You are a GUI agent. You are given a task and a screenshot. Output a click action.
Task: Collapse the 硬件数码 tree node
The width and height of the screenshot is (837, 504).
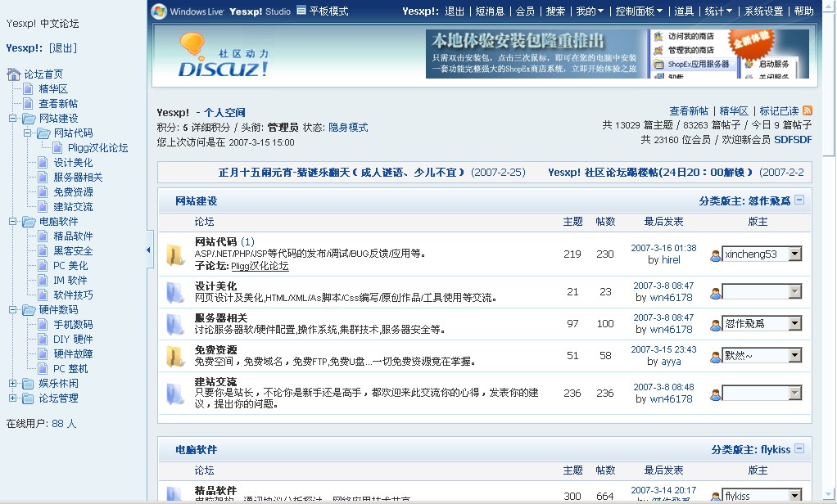(x=13, y=310)
